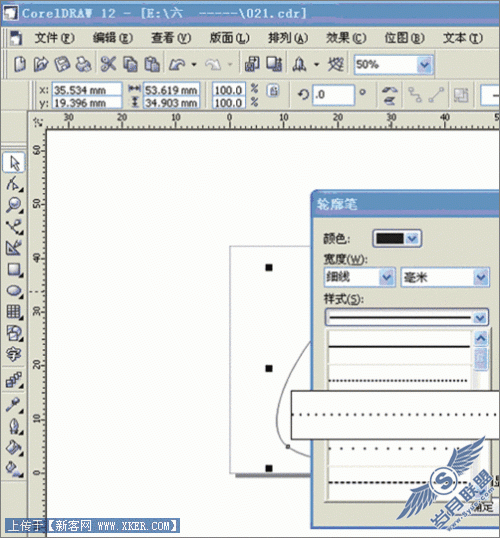Screen dimensions: 500x538
Task: Select the Interactive fill tool
Action: click(14, 469)
